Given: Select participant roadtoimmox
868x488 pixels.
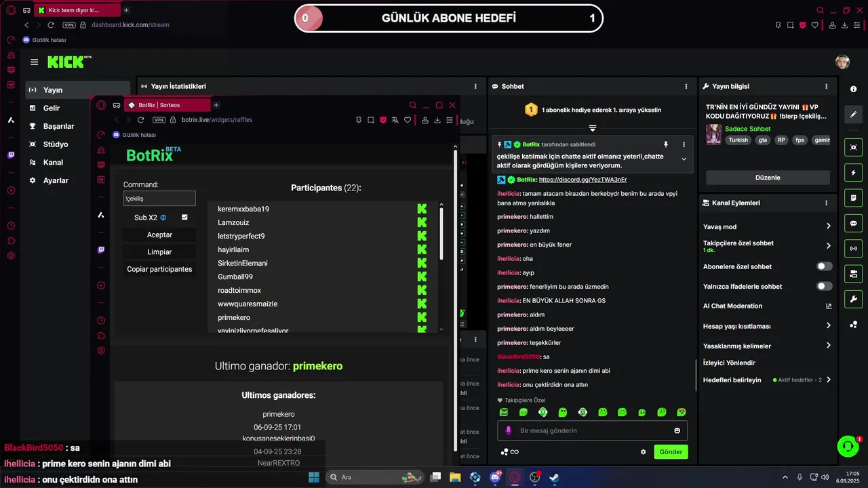Looking at the screenshot, I should tap(239, 290).
